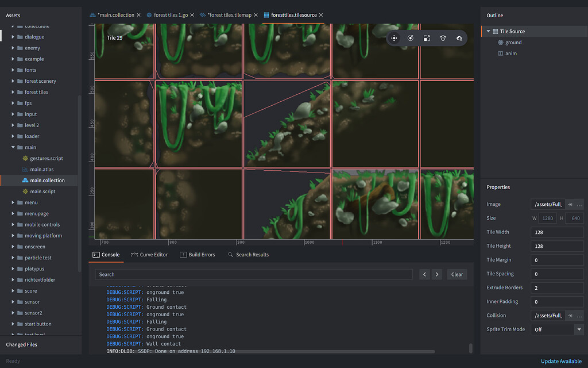
Task: Click the resolve-reference arrow beside Collision property
Action: coord(570,315)
